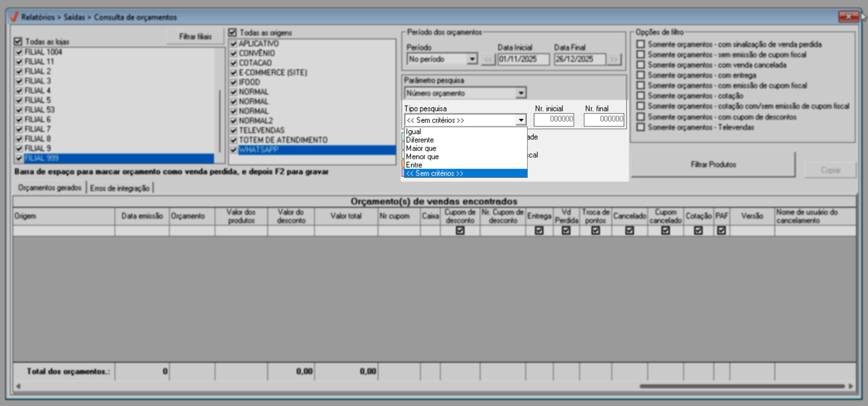
Task: Click the Nr. inicial input field
Action: tap(554, 119)
